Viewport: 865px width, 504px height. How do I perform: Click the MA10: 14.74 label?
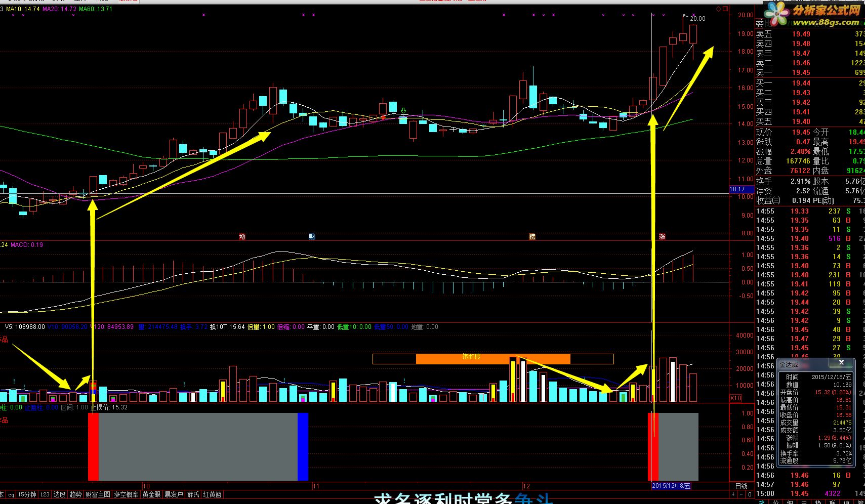(23, 9)
